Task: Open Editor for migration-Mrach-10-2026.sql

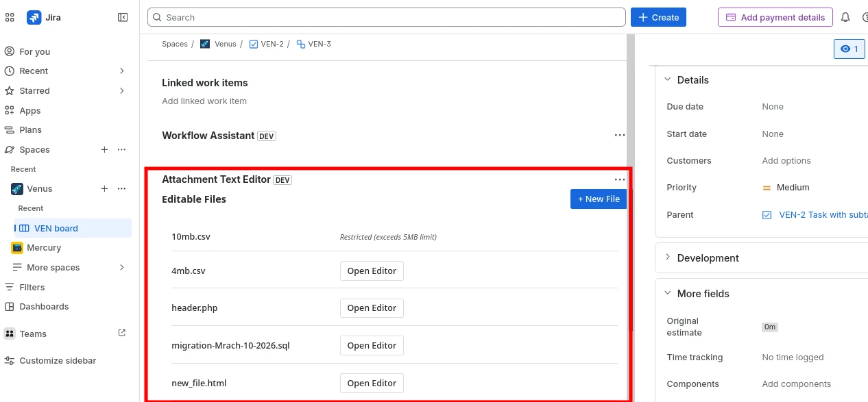Action: [372, 345]
